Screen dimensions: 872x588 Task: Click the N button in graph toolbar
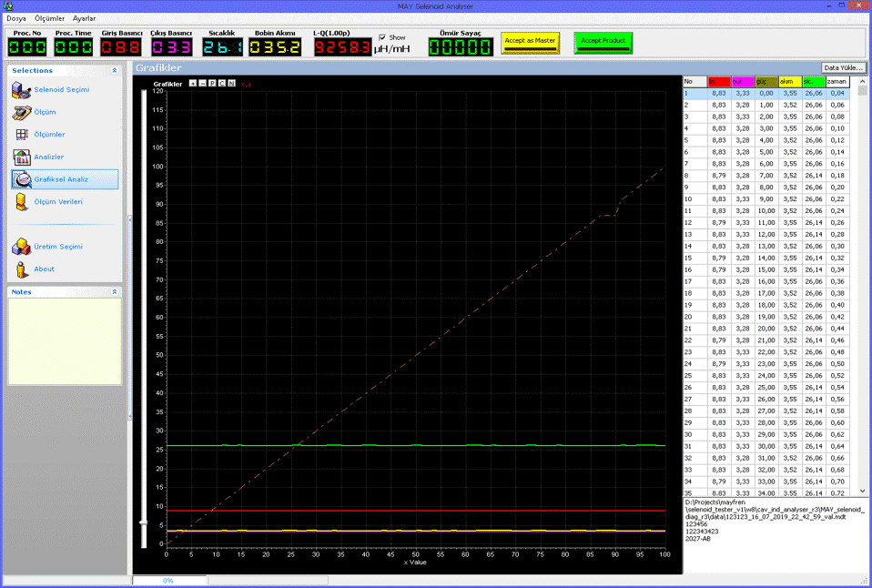232,84
